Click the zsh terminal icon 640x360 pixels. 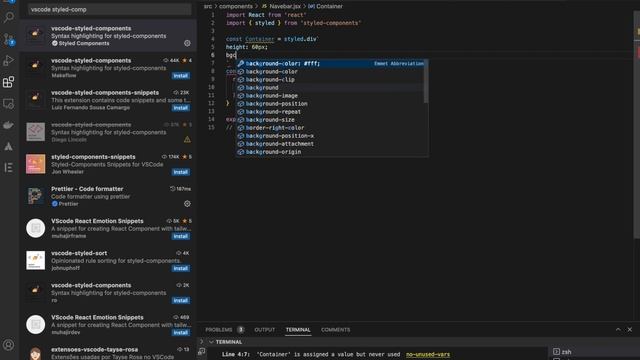556,351
